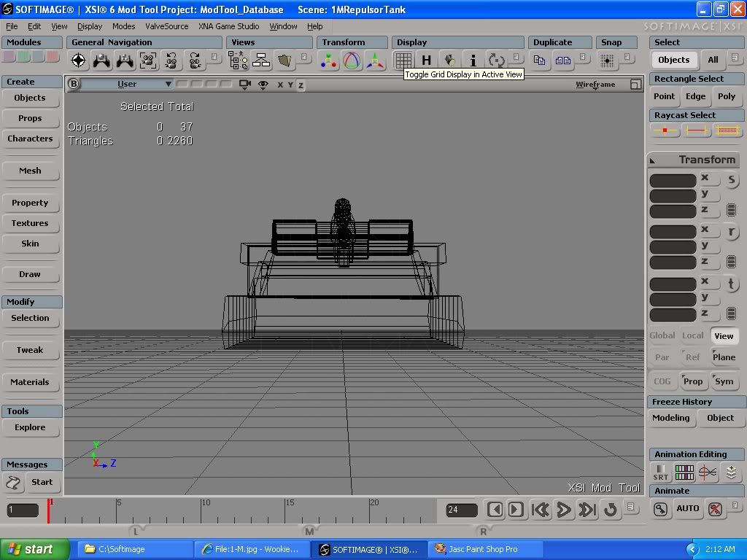Open the viewport eye visibility menu
This screenshot has width=747, height=560.
(x=263, y=85)
